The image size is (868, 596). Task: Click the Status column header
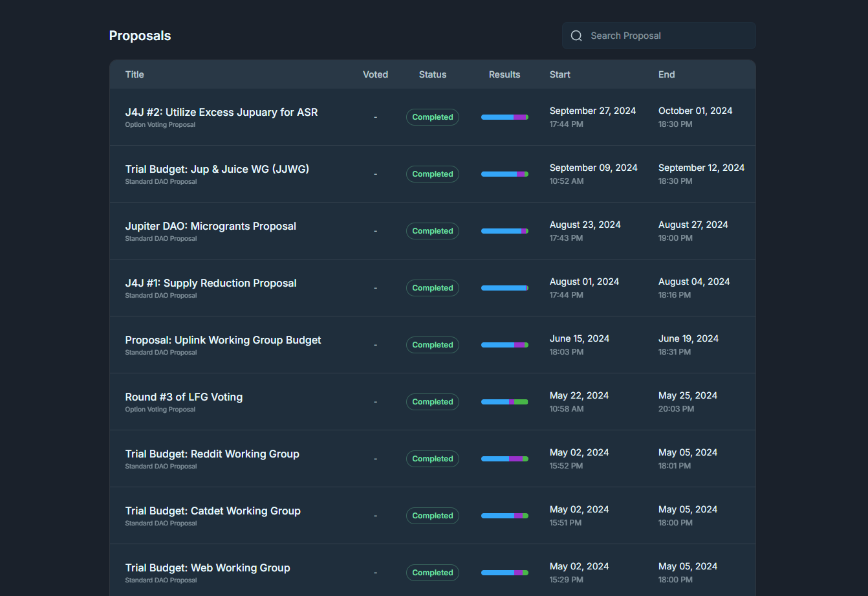coord(432,74)
